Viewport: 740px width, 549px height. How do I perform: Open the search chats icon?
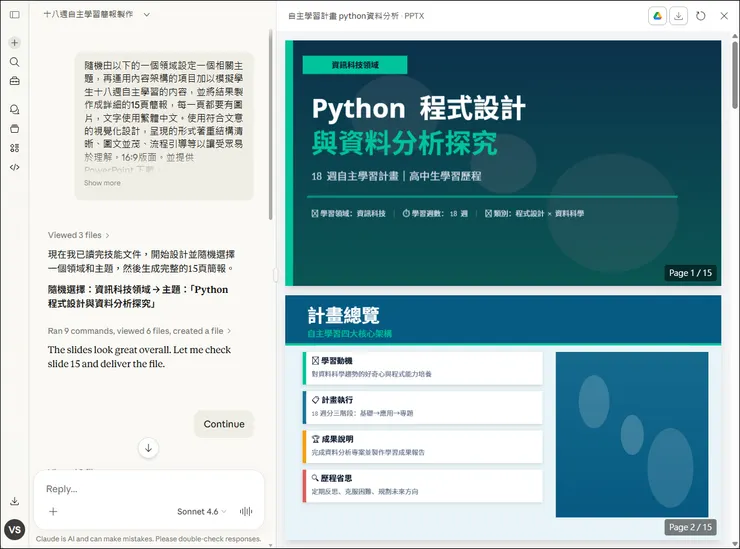click(x=14, y=62)
